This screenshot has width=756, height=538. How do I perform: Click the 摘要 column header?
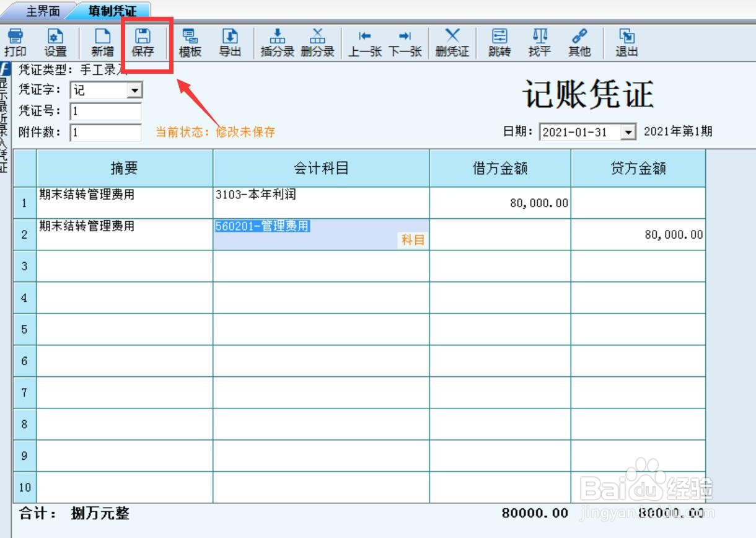(125, 168)
